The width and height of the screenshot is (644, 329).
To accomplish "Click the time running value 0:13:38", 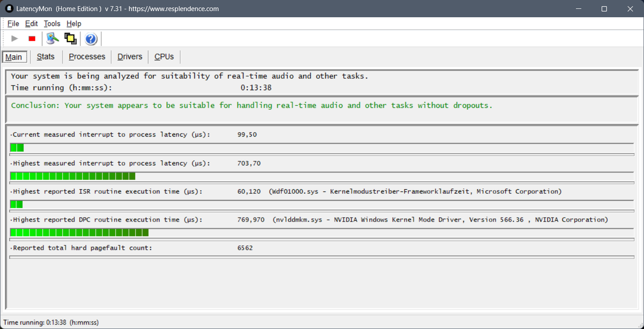I will point(256,88).
